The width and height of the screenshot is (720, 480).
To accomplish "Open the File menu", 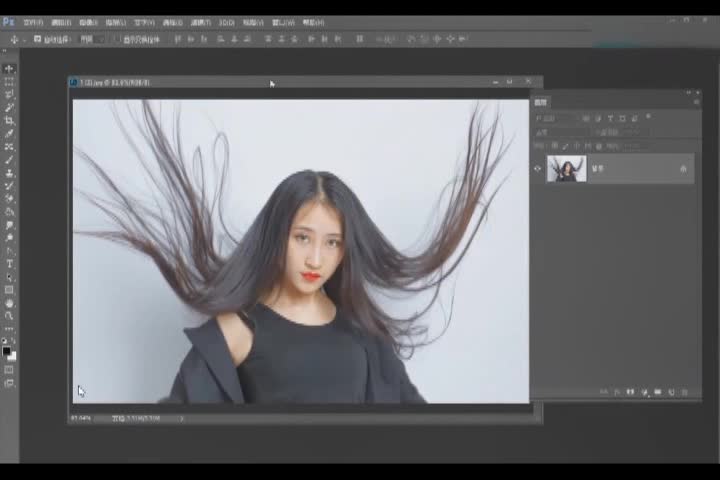I will [x=33, y=22].
